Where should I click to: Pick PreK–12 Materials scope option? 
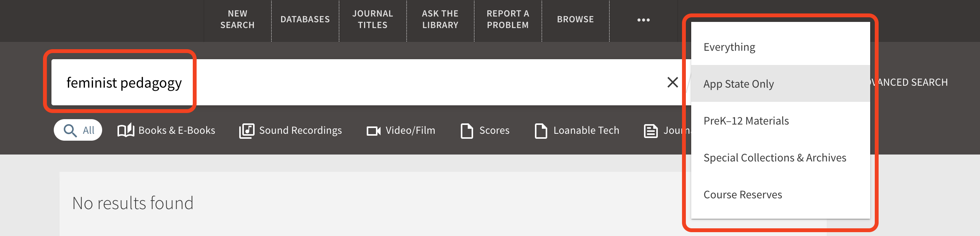(746, 121)
